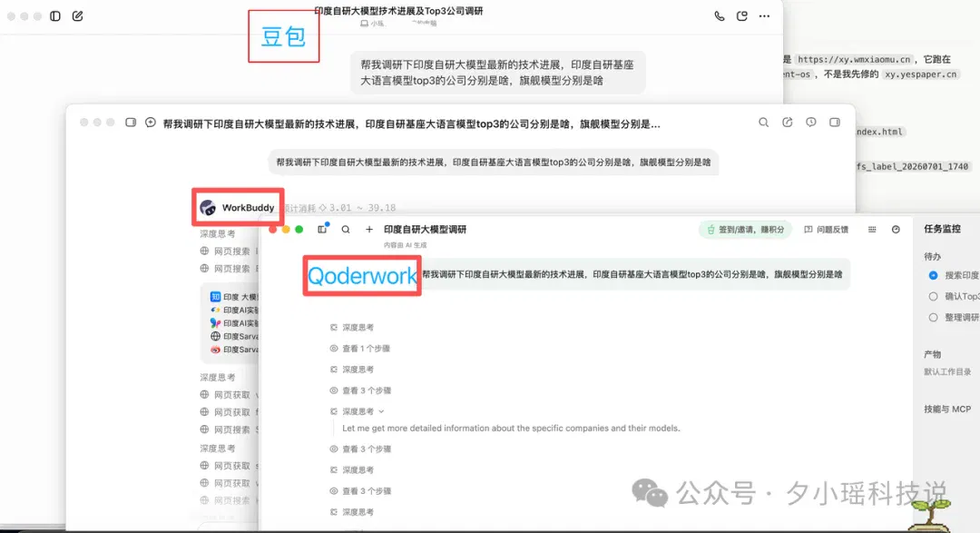This screenshot has width=980, height=533.
Task: Click the xy.yespaper.cn code text
Action: tap(921, 74)
